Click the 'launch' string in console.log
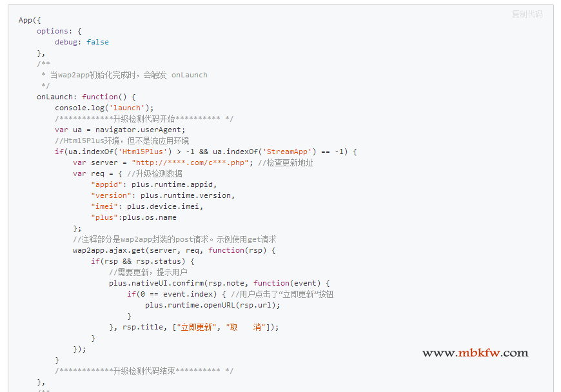This screenshot has height=392, width=561. pyautogui.click(x=130, y=108)
